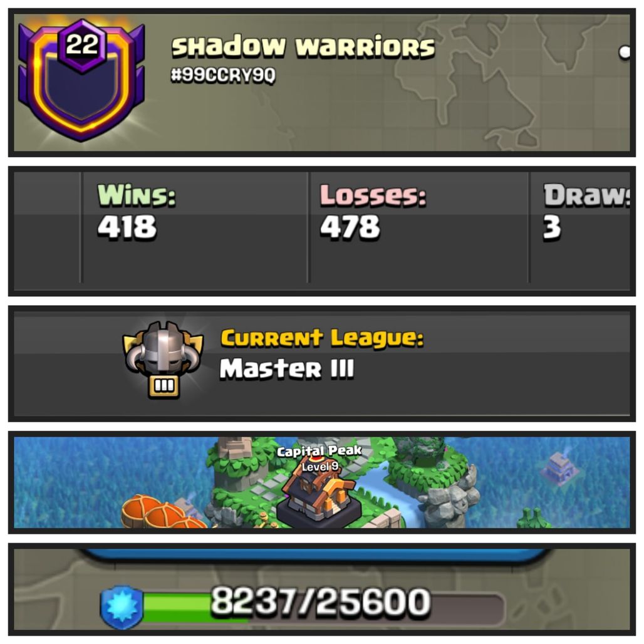This screenshot has width=644, height=644.
Task: Click the Current League label
Action: 322,338
